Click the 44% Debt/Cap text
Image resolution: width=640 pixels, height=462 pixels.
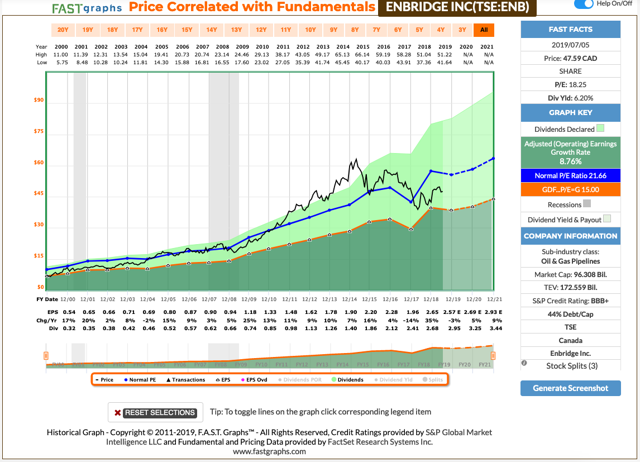tap(570, 314)
